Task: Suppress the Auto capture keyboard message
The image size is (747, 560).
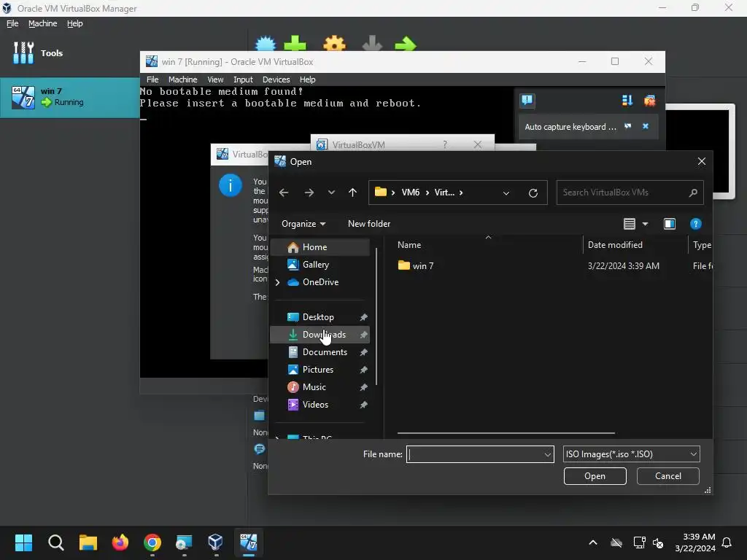Action: pyautogui.click(x=628, y=126)
